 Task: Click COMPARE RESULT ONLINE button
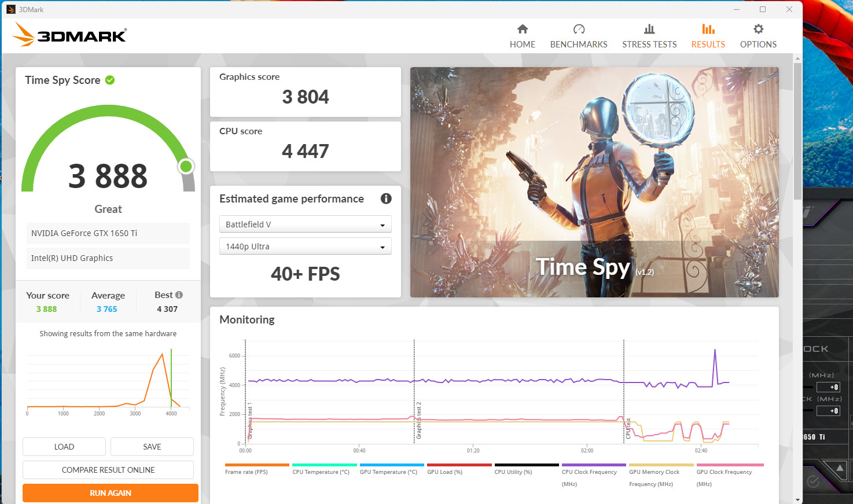tap(108, 470)
